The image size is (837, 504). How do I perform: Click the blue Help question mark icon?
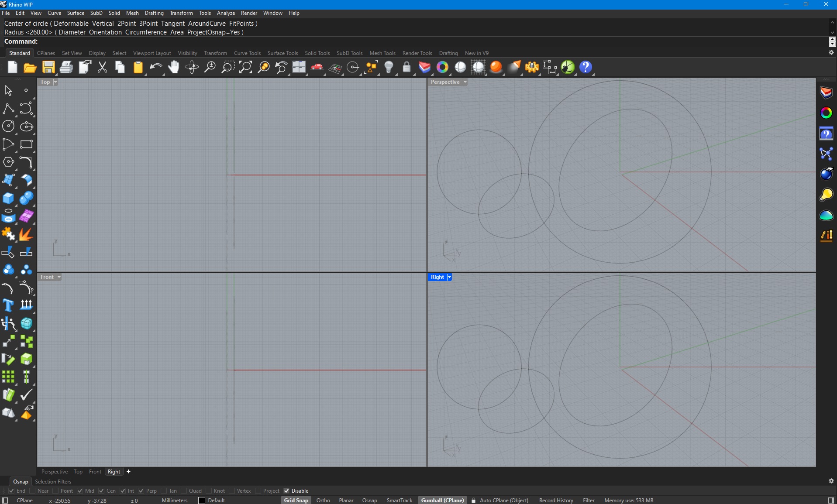point(586,67)
